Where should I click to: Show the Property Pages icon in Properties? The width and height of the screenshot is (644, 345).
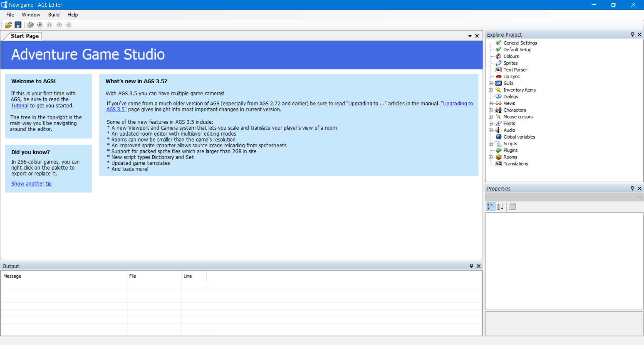click(512, 207)
